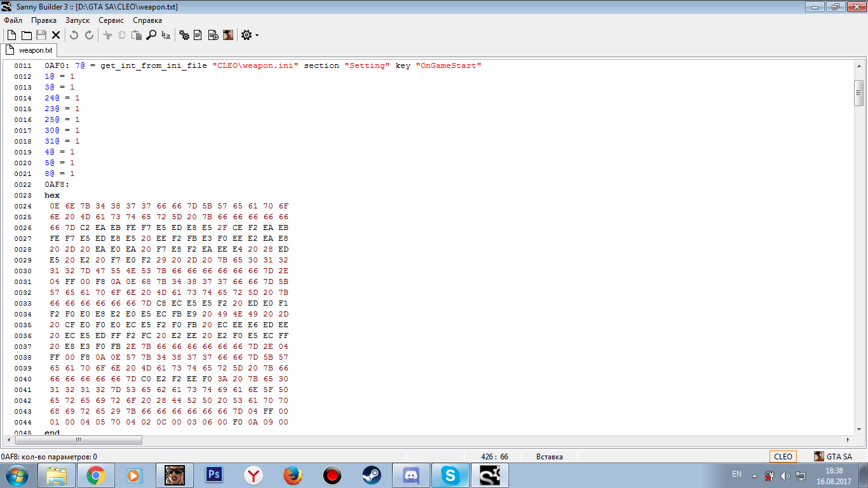Cut selection with the scissors icon

click(107, 36)
